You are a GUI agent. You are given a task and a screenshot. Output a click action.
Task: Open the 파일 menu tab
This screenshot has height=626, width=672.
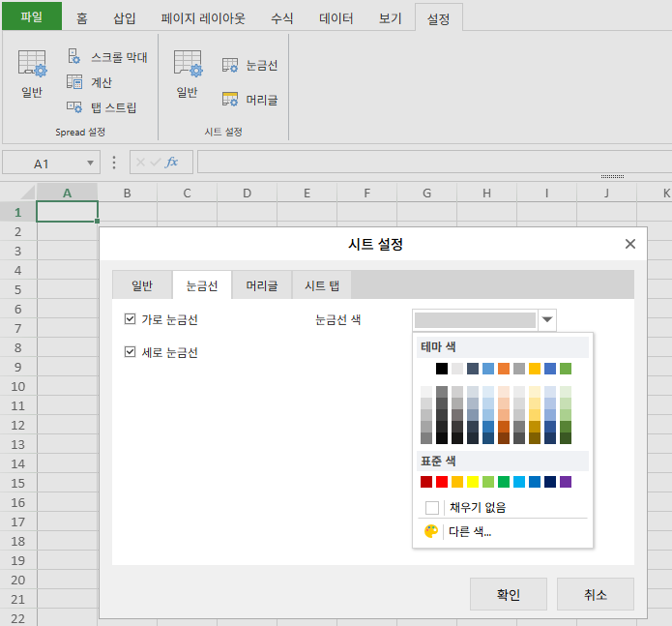pyautogui.click(x=32, y=16)
